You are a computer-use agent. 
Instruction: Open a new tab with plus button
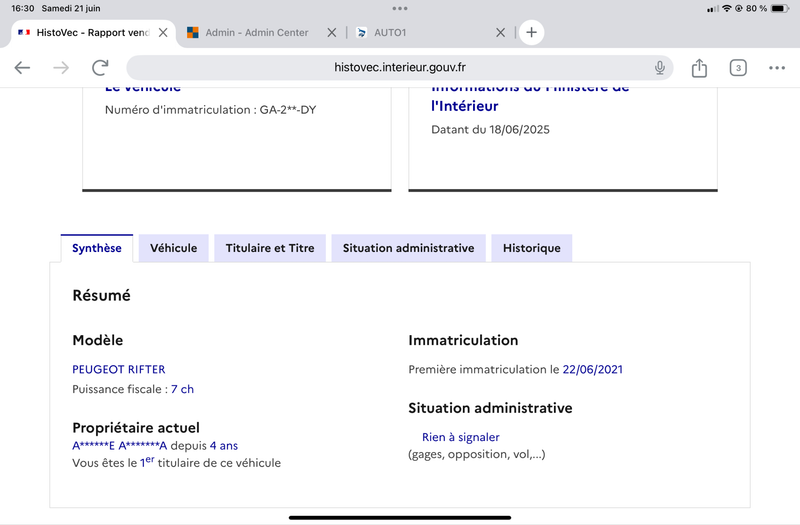tap(531, 33)
